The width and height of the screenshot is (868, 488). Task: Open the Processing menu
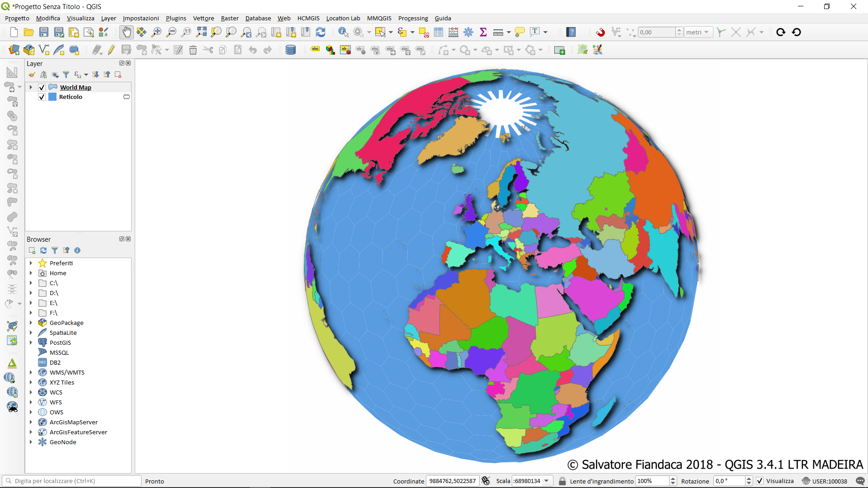(413, 18)
